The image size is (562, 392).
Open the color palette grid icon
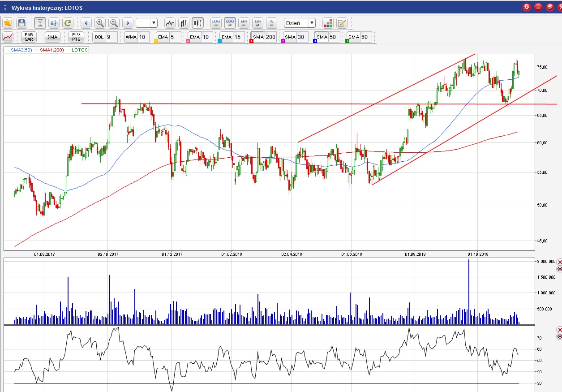pyautogui.click(x=328, y=23)
